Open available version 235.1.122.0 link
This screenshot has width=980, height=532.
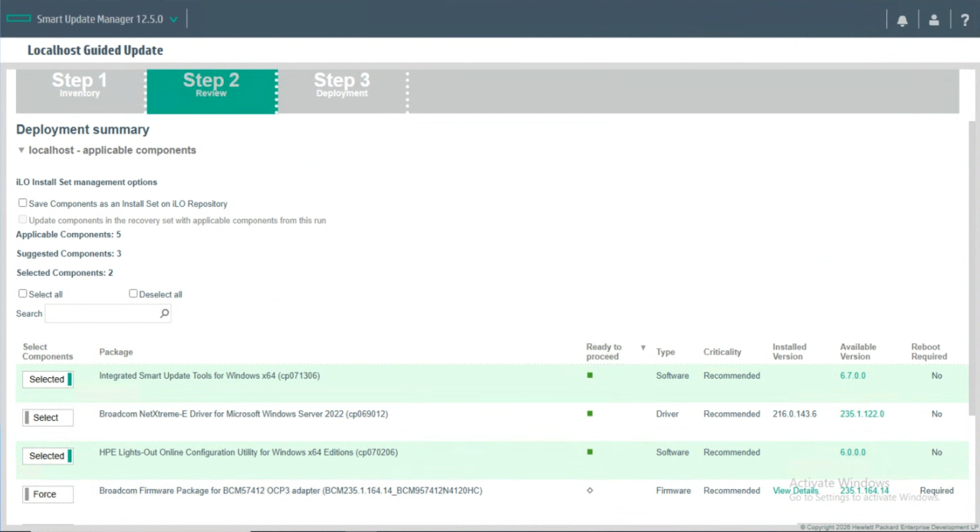click(862, 414)
